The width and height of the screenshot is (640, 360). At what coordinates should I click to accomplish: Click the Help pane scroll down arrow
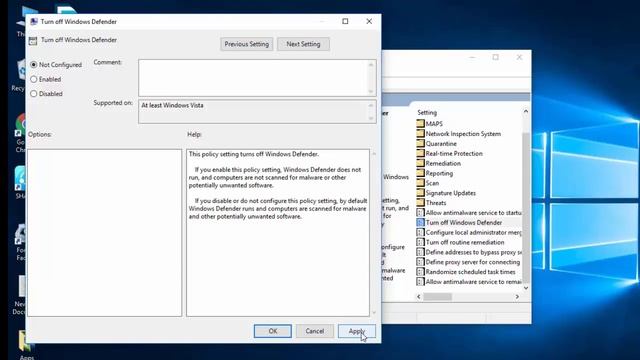[x=374, y=313]
